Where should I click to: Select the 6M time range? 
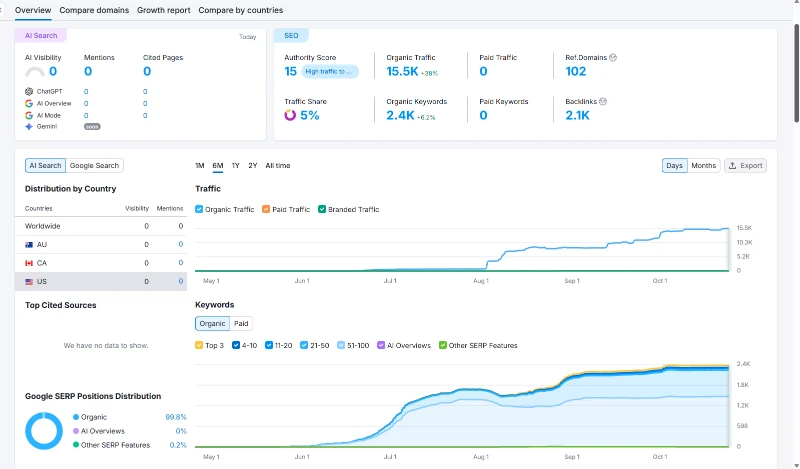(x=218, y=165)
